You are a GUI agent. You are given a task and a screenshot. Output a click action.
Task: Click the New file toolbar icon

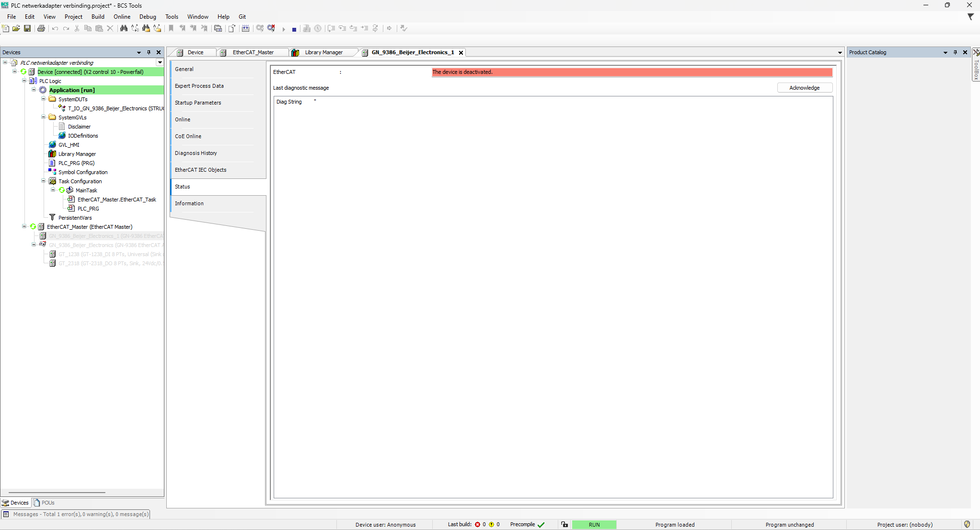click(6, 28)
